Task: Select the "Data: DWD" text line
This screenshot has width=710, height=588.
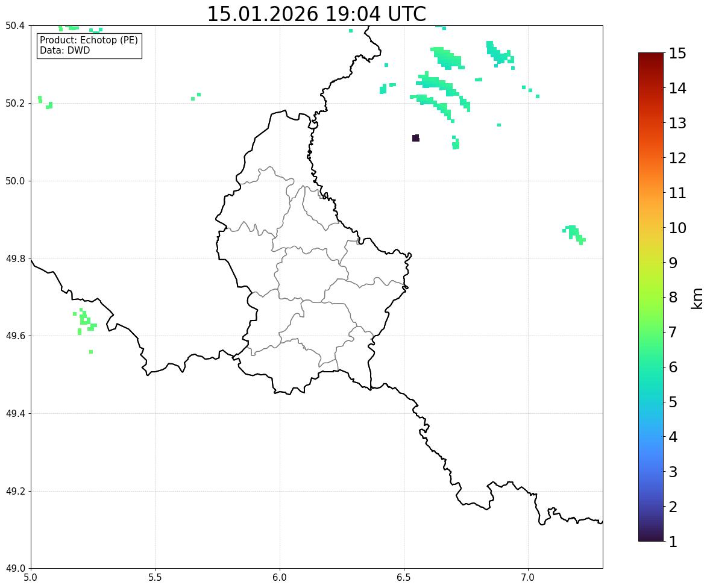Action: (x=64, y=50)
